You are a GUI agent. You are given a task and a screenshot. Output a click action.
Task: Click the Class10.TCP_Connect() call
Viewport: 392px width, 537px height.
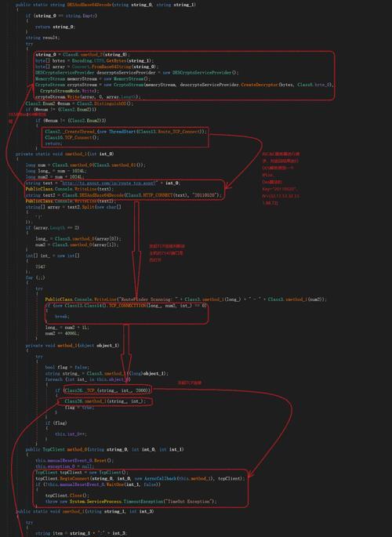pos(72,138)
